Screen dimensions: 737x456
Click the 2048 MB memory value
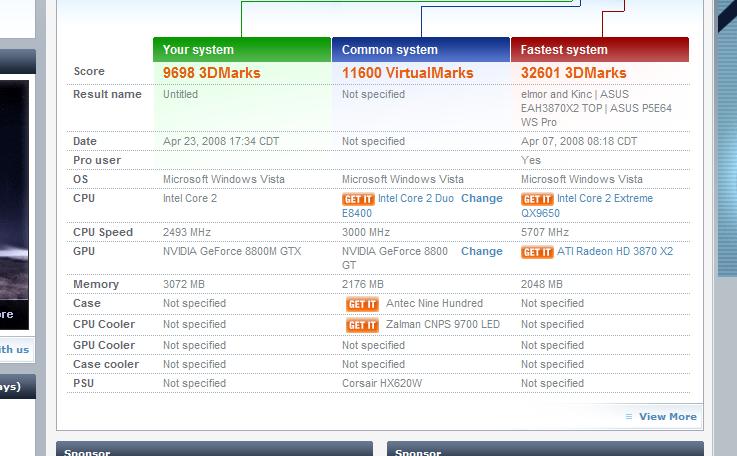click(542, 284)
